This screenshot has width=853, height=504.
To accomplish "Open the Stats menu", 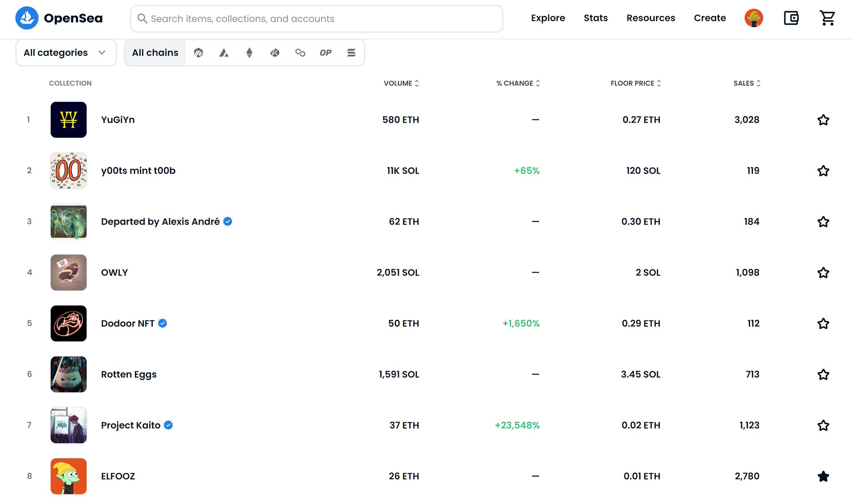I will (x=596, y=18).
